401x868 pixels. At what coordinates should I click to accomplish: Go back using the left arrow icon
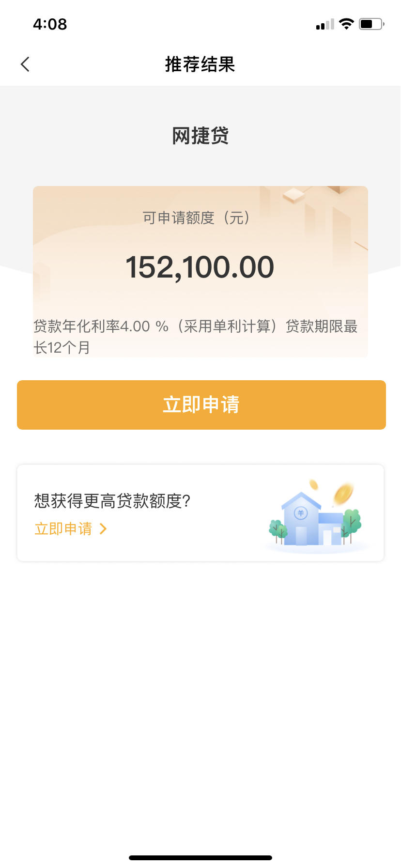[25, 64]
